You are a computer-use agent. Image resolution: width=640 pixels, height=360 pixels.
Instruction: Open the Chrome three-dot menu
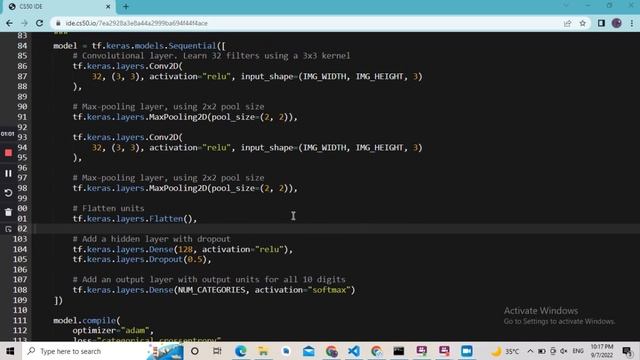[x=632, y=23]
